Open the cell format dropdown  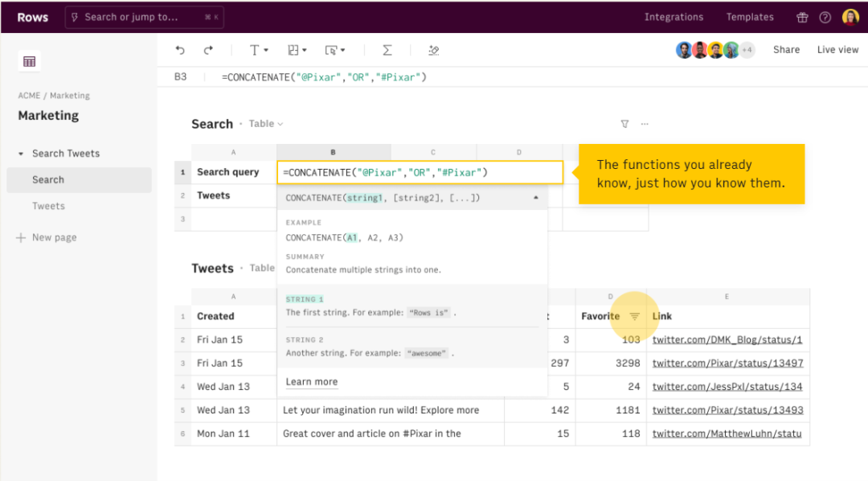coord(297,50)
